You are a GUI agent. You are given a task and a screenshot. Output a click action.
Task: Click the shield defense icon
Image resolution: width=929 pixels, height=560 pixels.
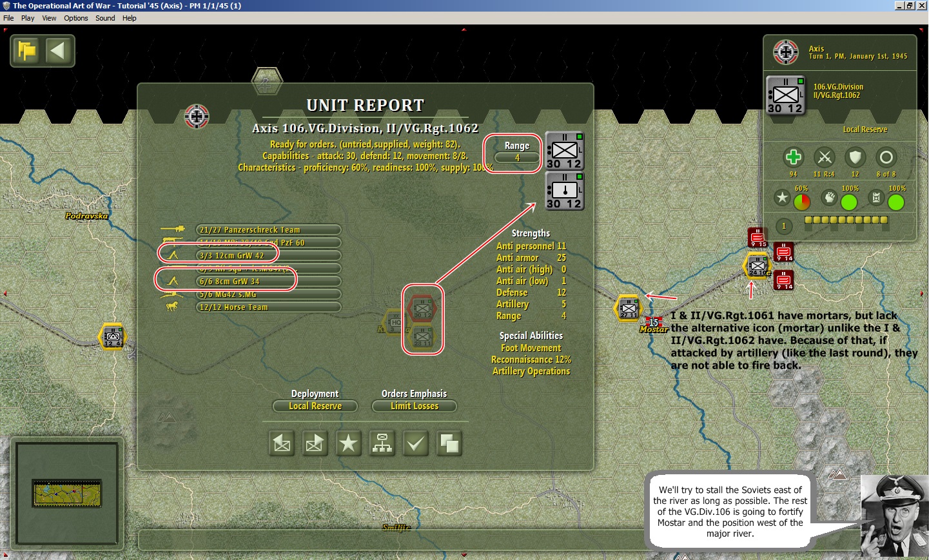856,157
